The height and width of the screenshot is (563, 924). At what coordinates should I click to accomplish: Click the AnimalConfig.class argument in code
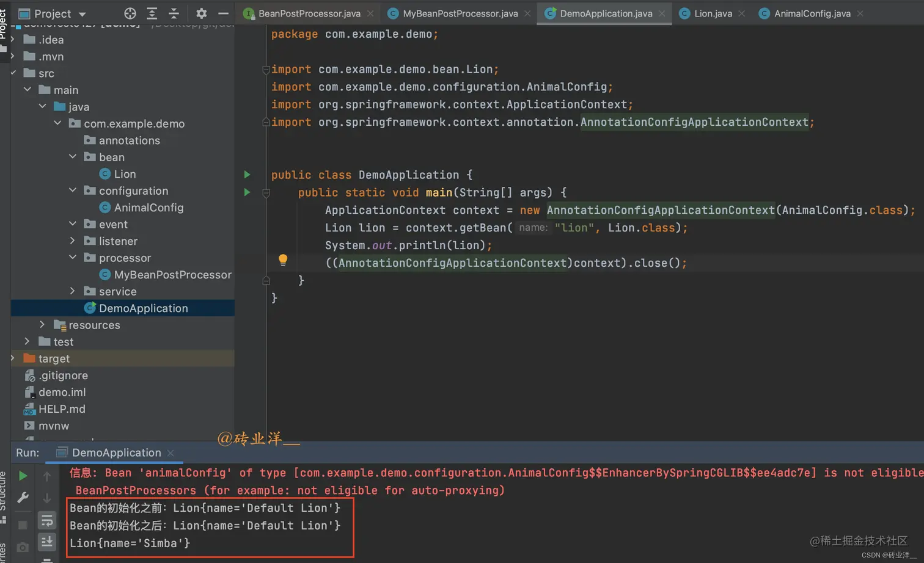(x=842, y=210)
